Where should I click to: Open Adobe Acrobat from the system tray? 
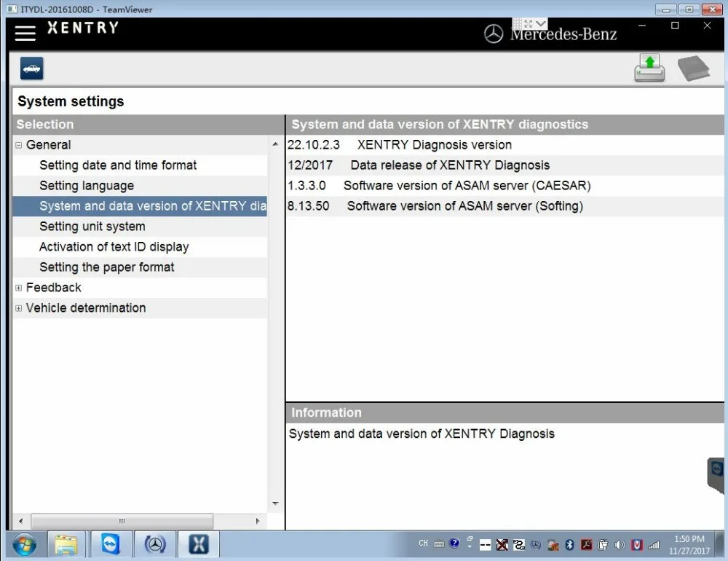(x=587, y=544)
